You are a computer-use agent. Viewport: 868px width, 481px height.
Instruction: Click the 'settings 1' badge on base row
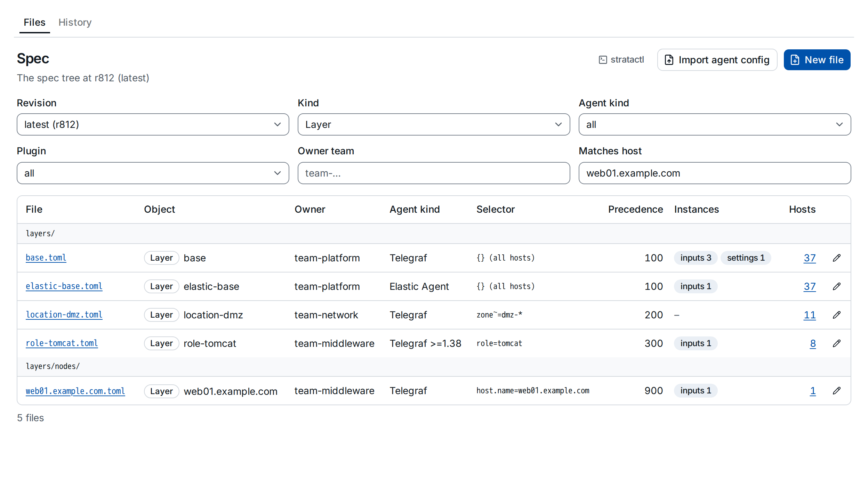pos(746,258)
